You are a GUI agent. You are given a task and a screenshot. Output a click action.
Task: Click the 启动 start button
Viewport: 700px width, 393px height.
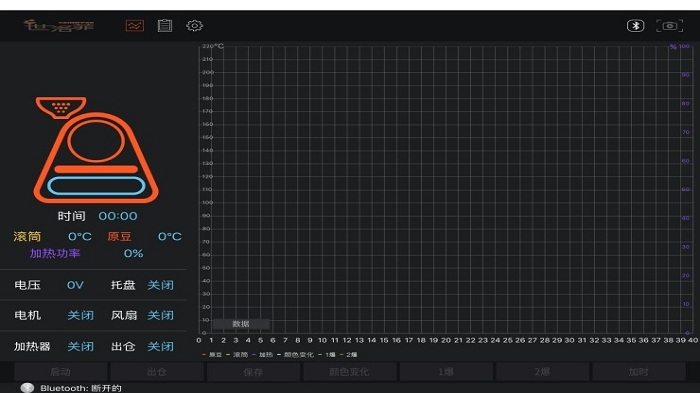click(x=61, y=372)
